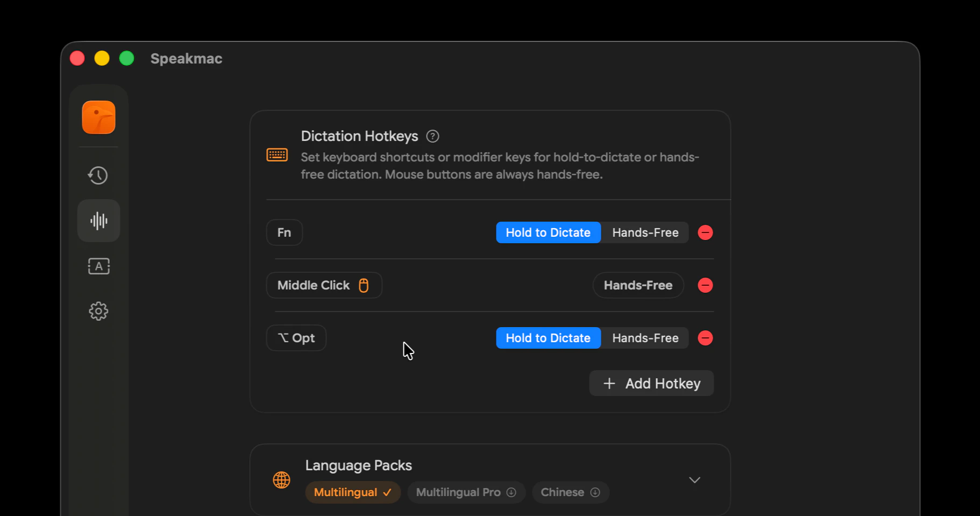Click the globe icon beside Language Packs
This screenshot has height=516, width=980.
[282, 479]
